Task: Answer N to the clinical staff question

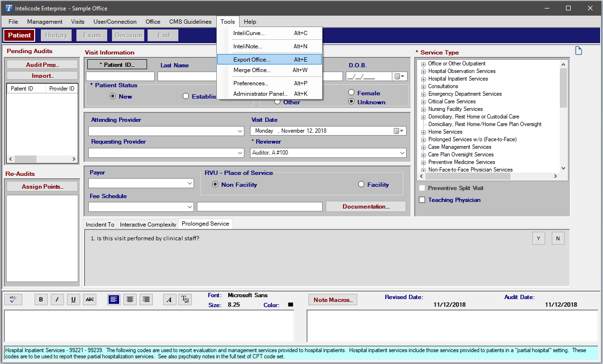Action: 558,238
